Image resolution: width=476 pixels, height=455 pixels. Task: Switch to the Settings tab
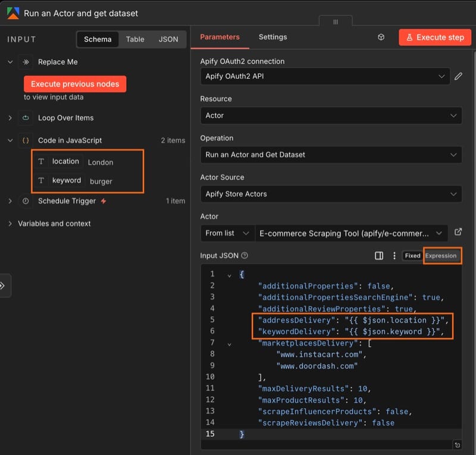point(273,36)
